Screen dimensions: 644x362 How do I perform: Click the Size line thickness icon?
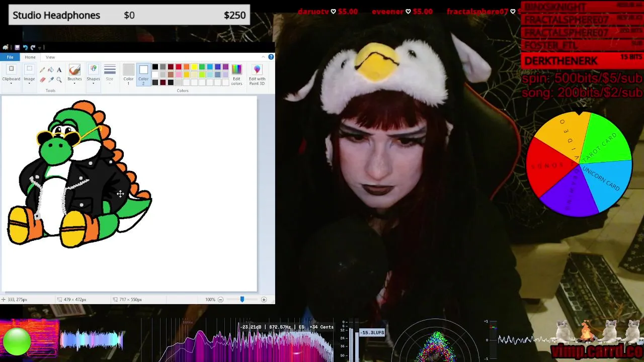[110, 69]
